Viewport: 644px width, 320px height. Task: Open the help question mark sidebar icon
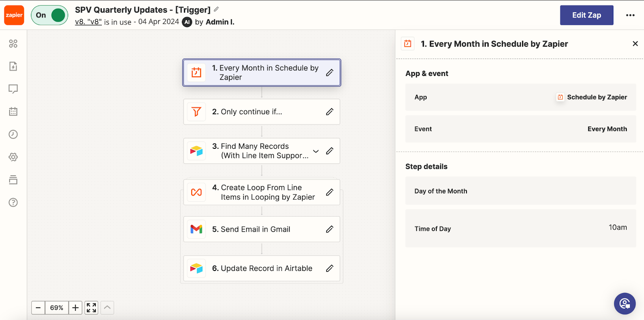tap(13, 202)
